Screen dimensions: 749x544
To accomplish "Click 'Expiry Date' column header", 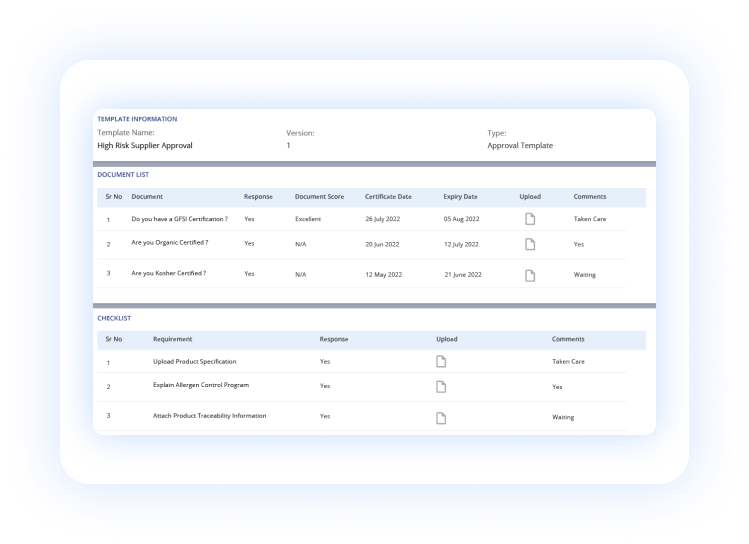I will point(460,196).
